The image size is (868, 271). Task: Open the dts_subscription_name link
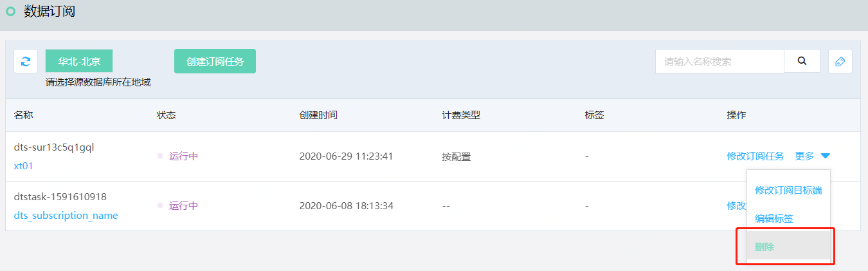click(x=66, y=215)
